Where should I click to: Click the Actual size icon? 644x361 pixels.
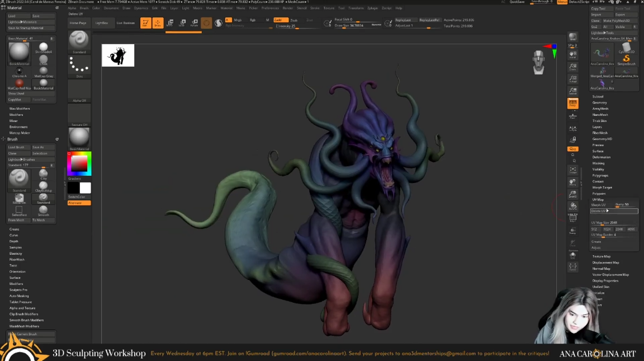click(x=572, y=78)
